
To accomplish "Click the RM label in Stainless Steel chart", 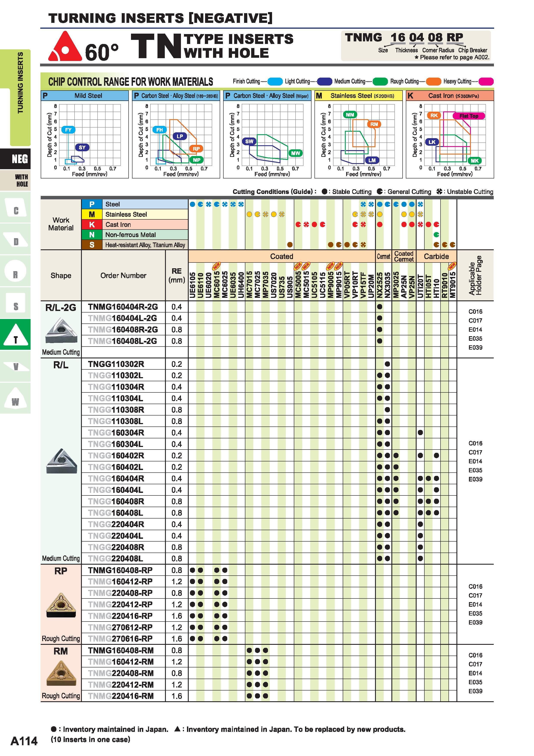I will (x=374, y=124).
